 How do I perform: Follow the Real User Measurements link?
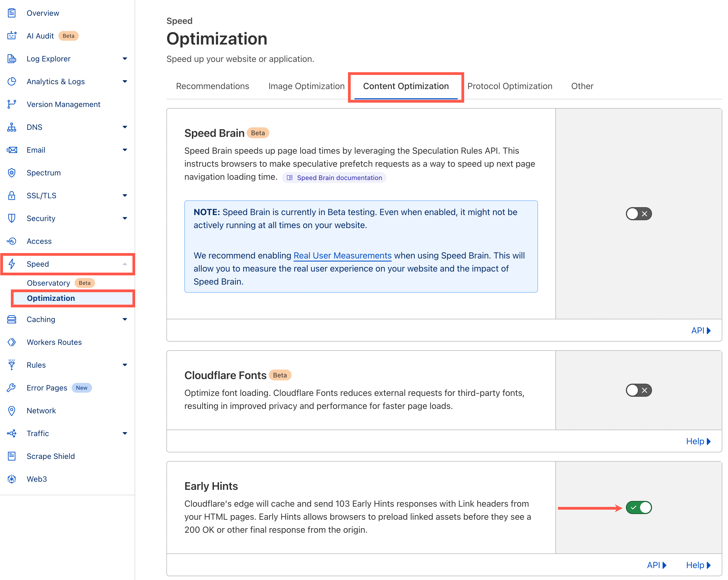[342, 256]
